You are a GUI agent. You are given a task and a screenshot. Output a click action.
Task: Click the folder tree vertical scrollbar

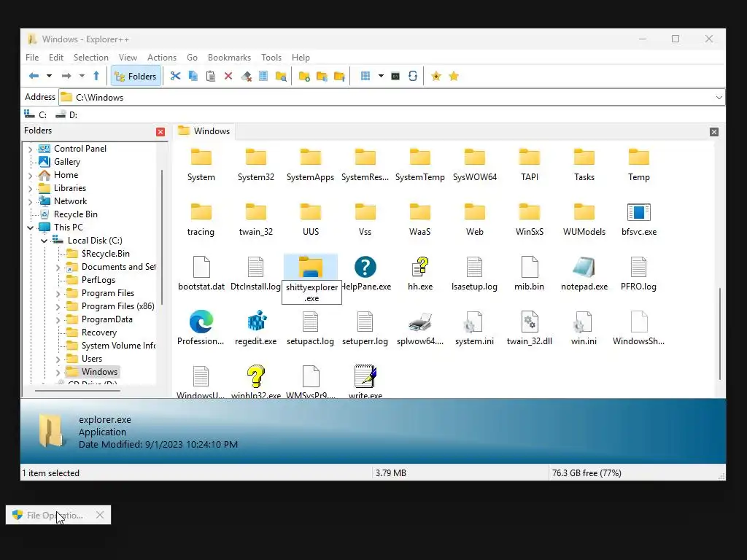[163, 237]
